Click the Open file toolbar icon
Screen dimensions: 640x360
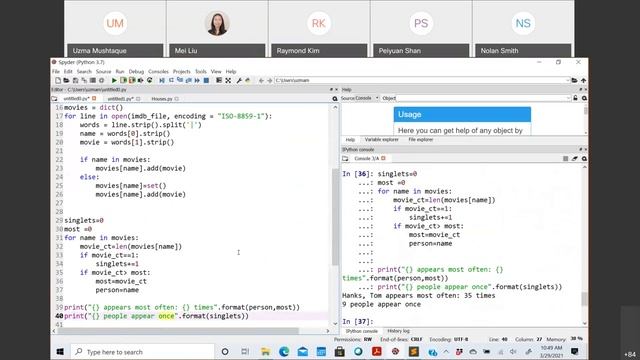point(66,80)
